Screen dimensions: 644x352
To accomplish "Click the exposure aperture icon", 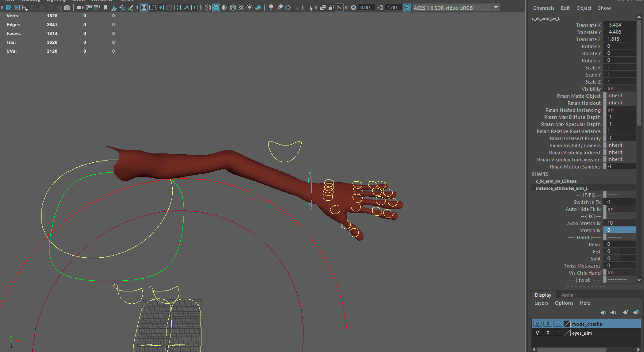I will pyautogui.click(x=353, y=8).
